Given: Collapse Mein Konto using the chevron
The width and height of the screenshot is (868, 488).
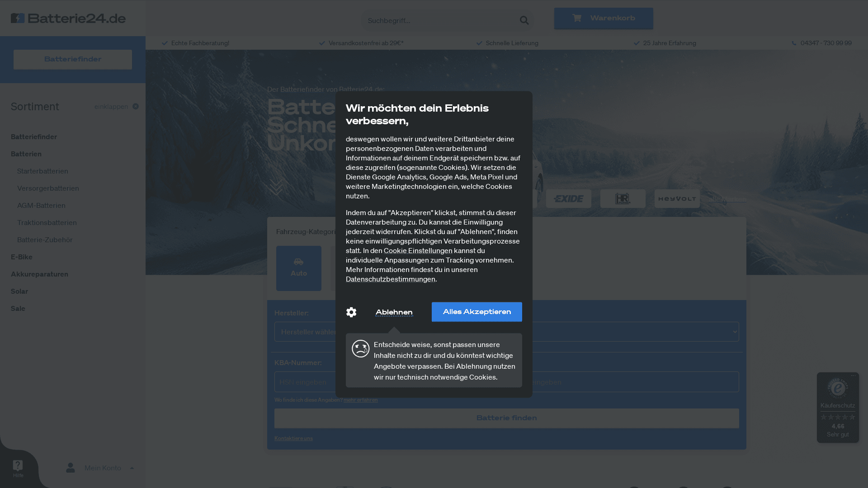Looking at the screenshot, I should (132, 468).
